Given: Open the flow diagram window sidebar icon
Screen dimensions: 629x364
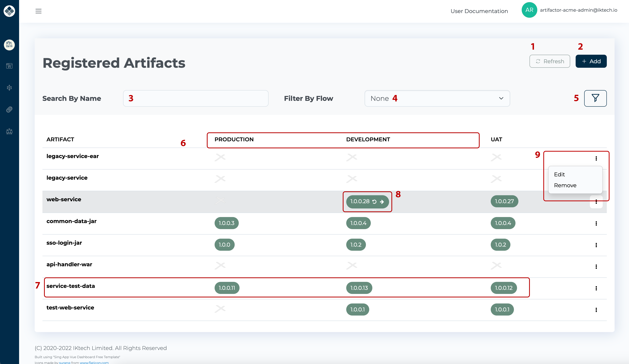Looking at the screenshot, I should 9,66.
